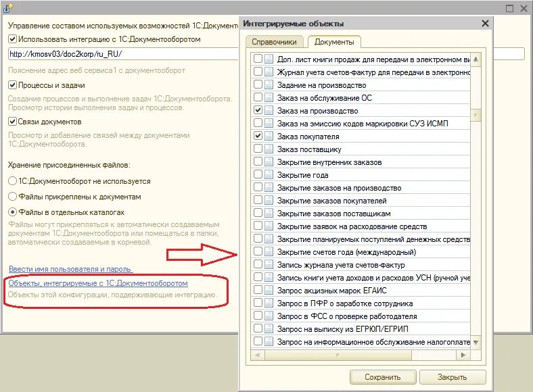The height and width of the screenshot is (392, 533).
Task: Click the application icon in the title bar
Action: pos(8,8)
